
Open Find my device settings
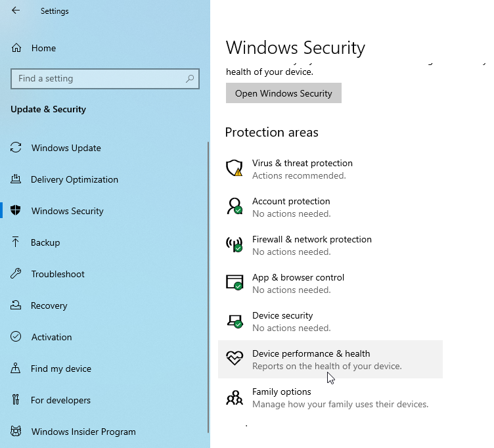[104, 369]
